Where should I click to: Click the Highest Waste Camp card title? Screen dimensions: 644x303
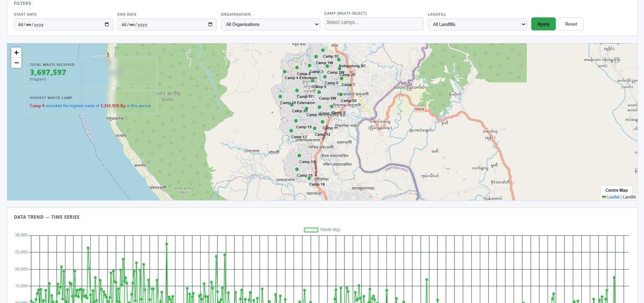[51, 98]
